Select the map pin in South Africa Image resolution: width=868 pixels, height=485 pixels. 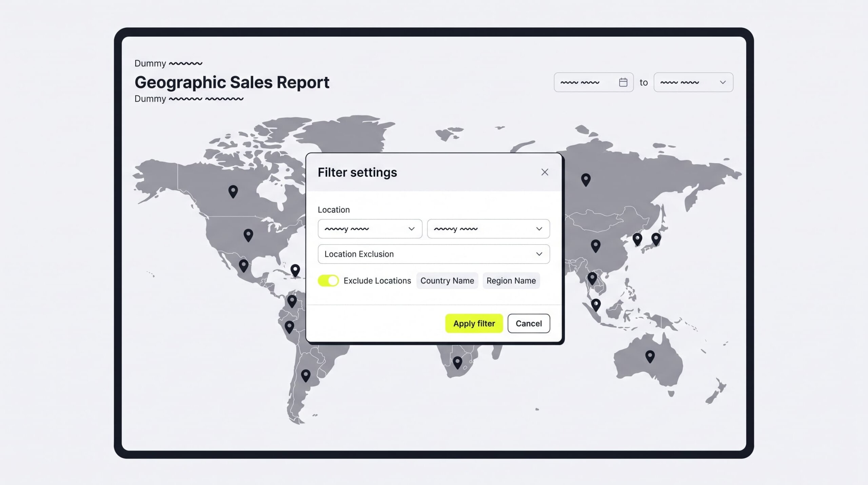point(457,363)
